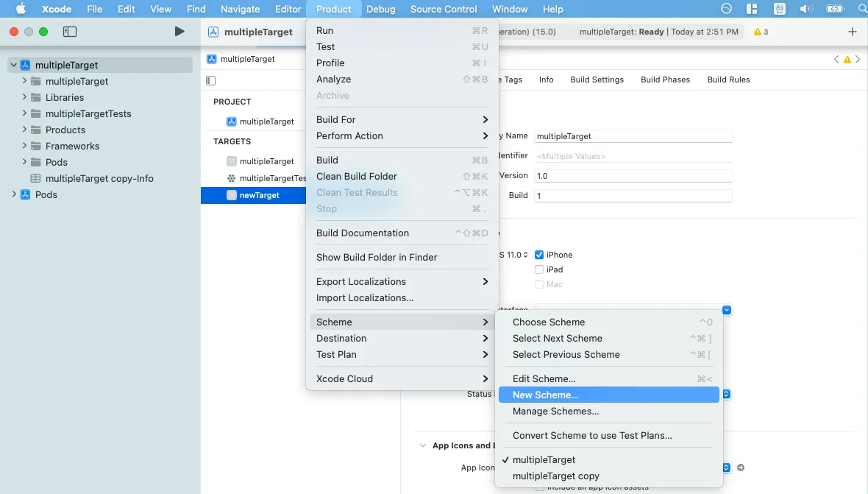Select the checked multipleTarget scheme

[608, 459]
